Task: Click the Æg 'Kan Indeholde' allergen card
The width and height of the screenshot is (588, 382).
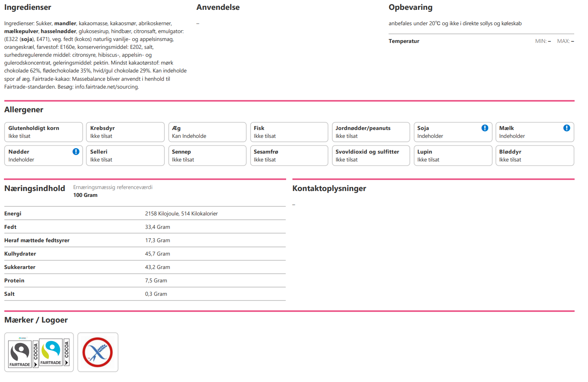Action: [x=207, y=132]
